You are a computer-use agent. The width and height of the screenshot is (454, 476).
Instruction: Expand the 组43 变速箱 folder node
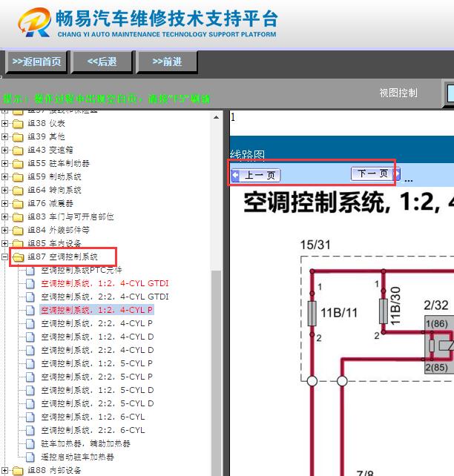click(4, 150)
